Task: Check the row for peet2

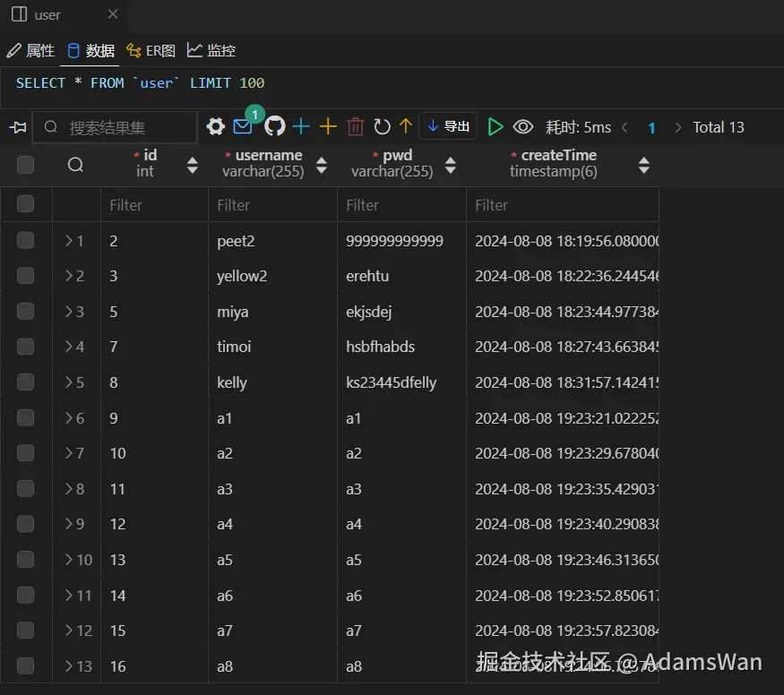Action: click(x=25, y=240)
